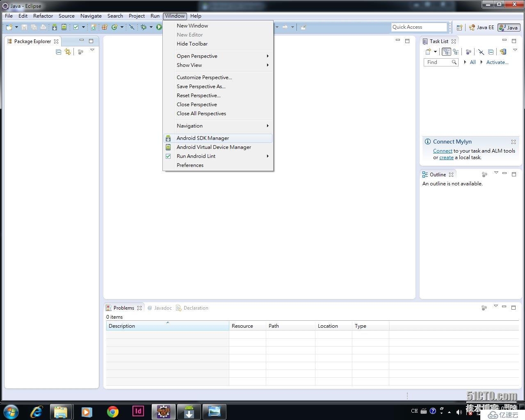The width and height of the screenshot is (525, 420).
Task: Click the Open Perspective icon beside Java EE
Action: coord(459,27)
